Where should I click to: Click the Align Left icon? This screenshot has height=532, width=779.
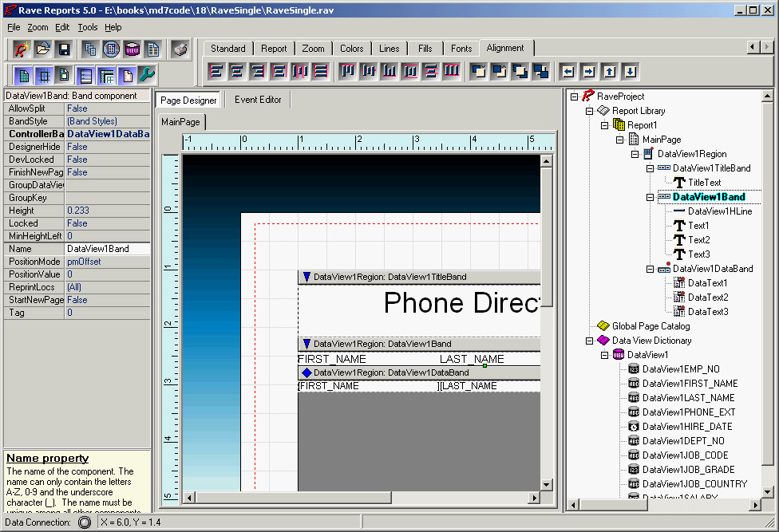tap(216, 71)
